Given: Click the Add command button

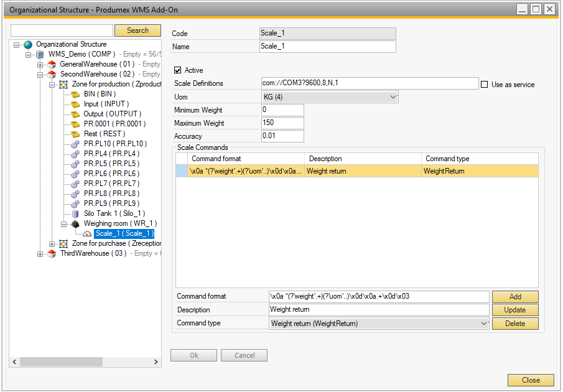Looking at the screenshot, I should click(514, 297).
